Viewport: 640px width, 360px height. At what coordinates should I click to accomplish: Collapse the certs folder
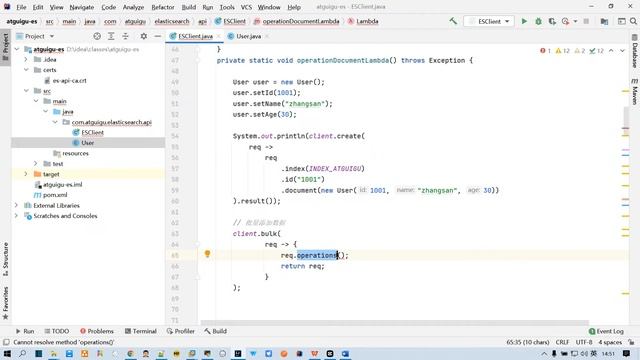click(26, 70)
